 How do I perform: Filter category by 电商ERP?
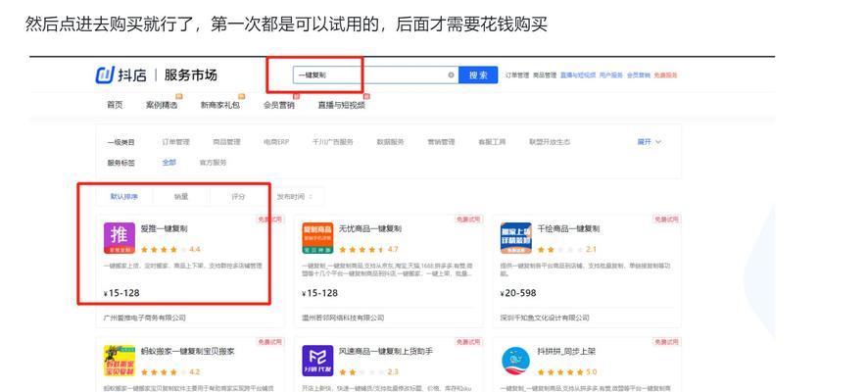pos(276,142)
